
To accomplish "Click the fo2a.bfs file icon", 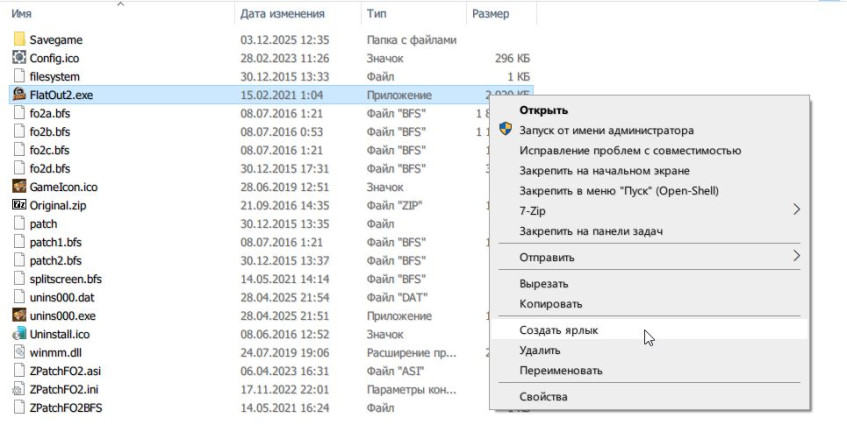I will coord(19,112).
